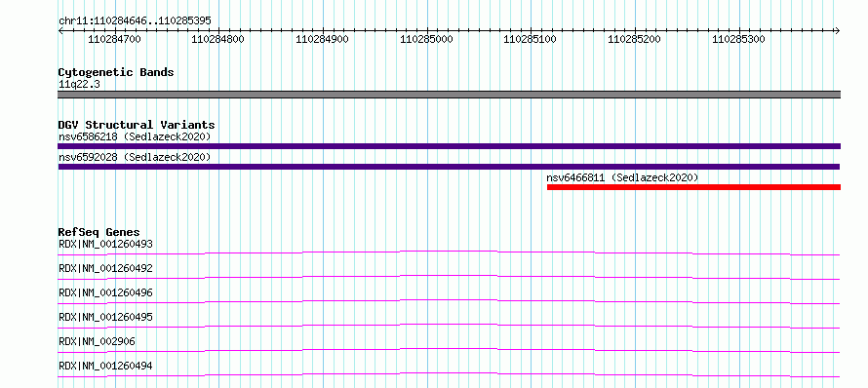Select the magenta RDX|NM_001260494 transcript line

pyautogui.click(x=449, y=374)
